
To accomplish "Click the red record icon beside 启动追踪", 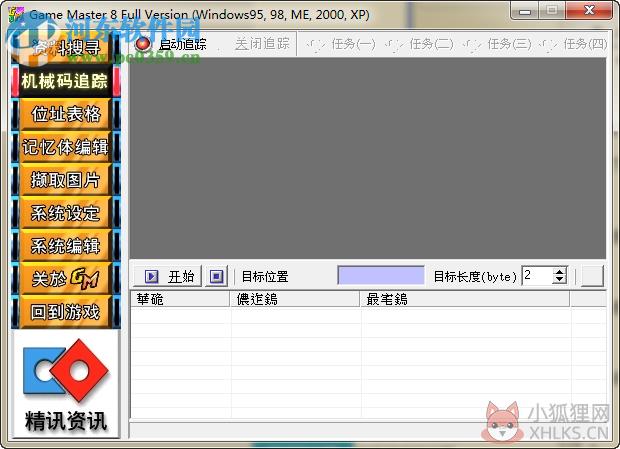I will (143, 44).
